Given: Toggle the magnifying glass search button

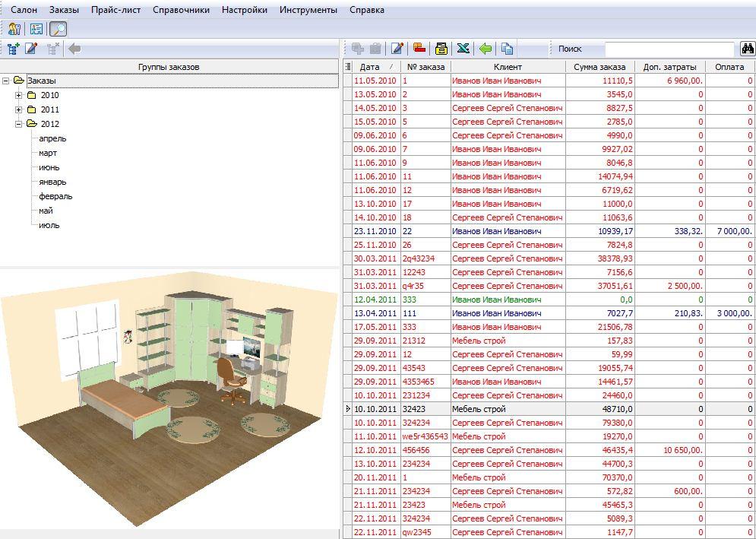Looking at the screenshot, I should point(58,29).
